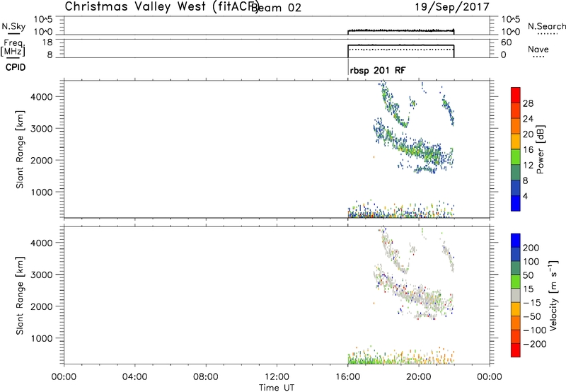Image resolution: width=566 pixels, height=392 pixels.
Task: Click the '20:00' time axis label
Action: [419, 377]
